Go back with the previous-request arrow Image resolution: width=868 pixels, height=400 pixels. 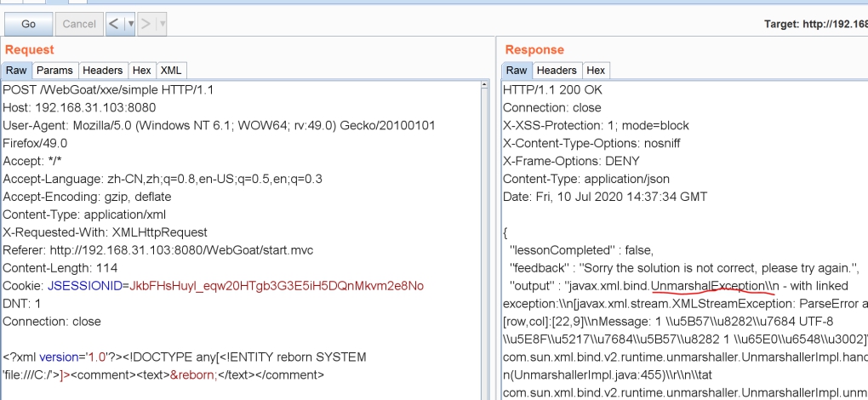[114, 24]
